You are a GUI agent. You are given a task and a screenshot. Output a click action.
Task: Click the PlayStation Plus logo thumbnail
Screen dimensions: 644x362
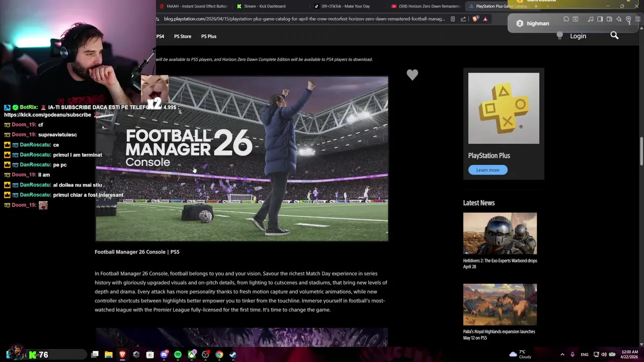tap(504, 108)
